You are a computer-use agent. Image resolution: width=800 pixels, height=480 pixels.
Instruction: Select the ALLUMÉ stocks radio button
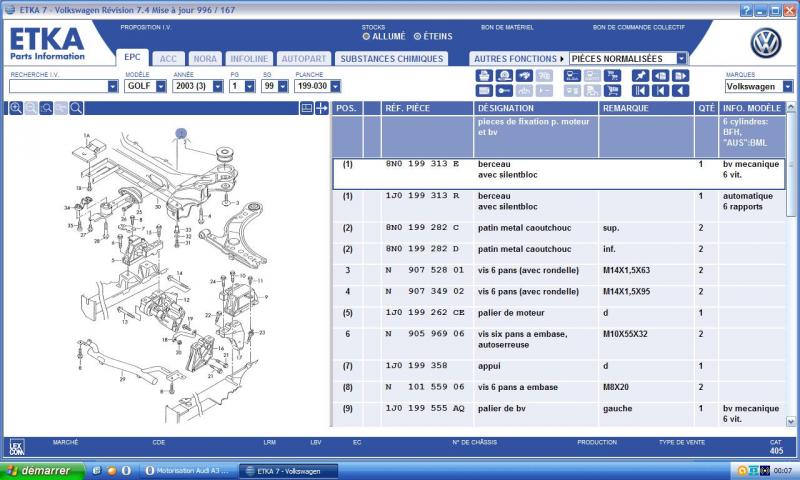366,36
